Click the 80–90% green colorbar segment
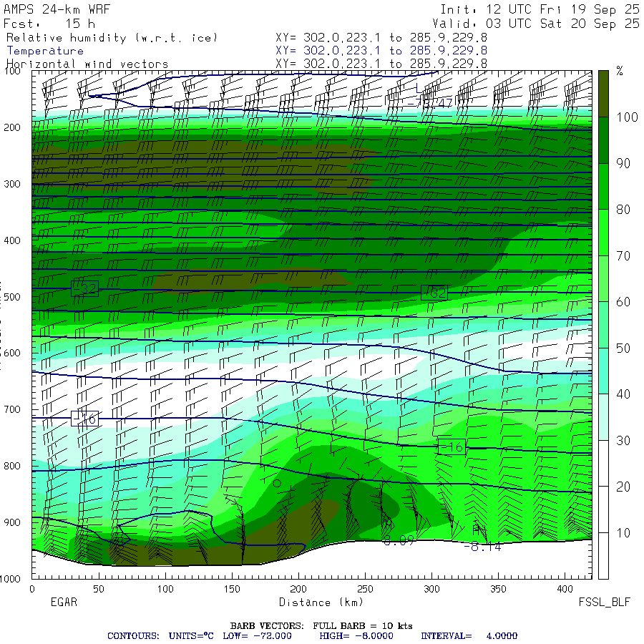This screenshot has width=644, height=644. coord(603,187)
